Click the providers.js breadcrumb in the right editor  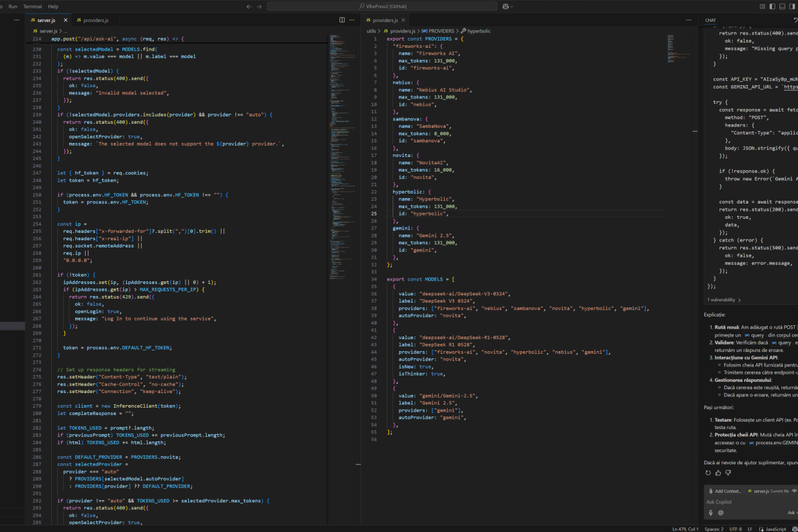click(x=399, y=31)
